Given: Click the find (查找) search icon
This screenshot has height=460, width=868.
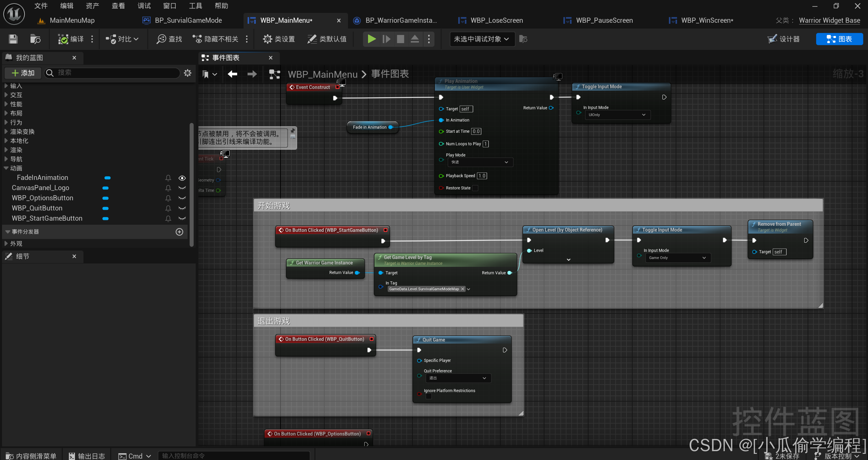Looking at the screenshot, I should (161, 39).
